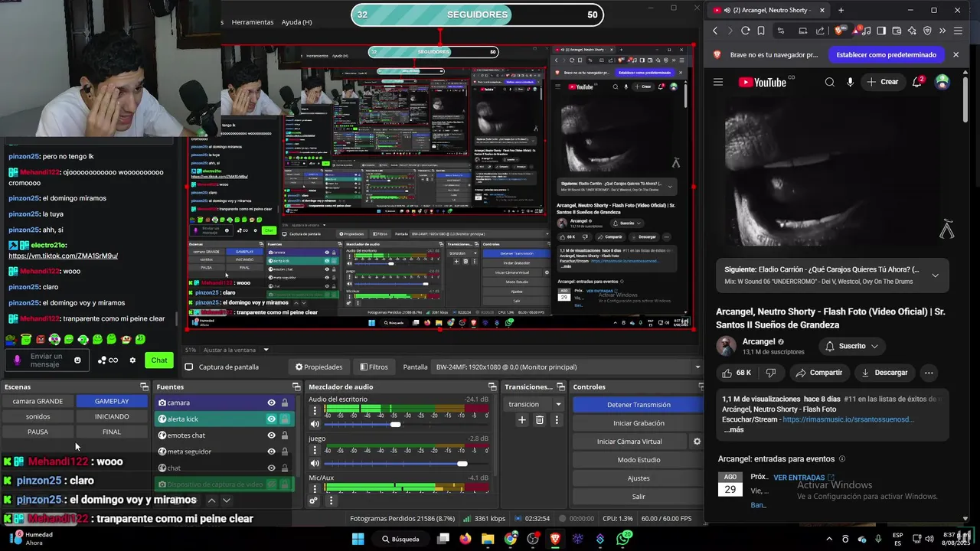Open Brave VPN shield icon

(927, 31)
